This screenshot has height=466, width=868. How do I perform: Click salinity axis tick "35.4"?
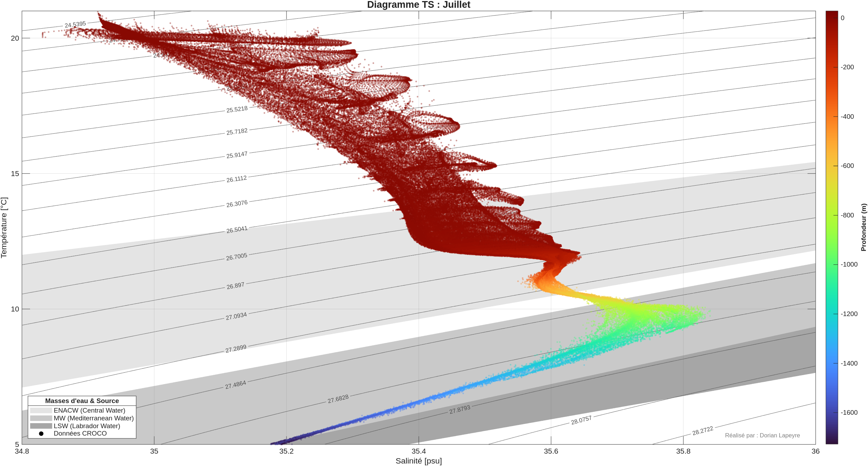[x=419, y=451]
